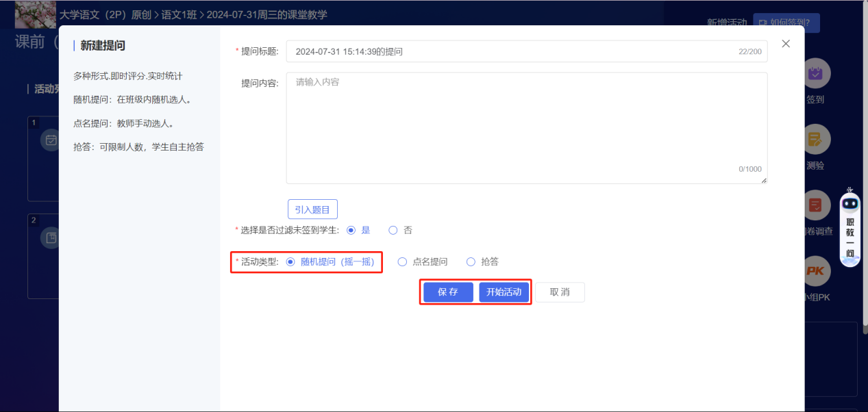
Task: Open the 如何签到 help chat icon
Action: click(785, 22)
